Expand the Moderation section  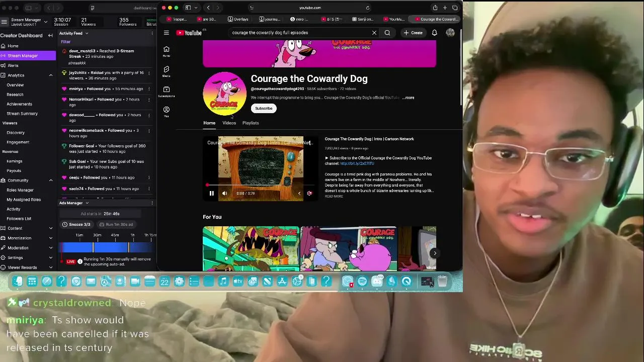[51, 248]
